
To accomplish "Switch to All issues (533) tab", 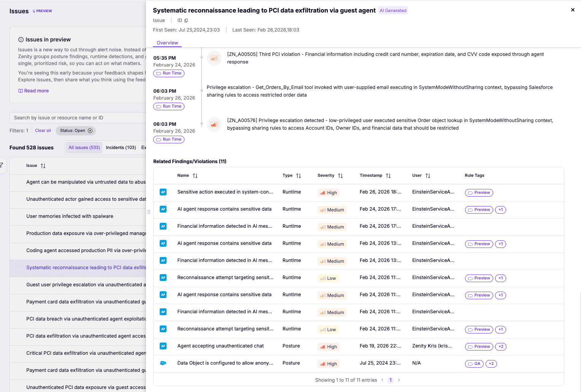I will point(84,148).
